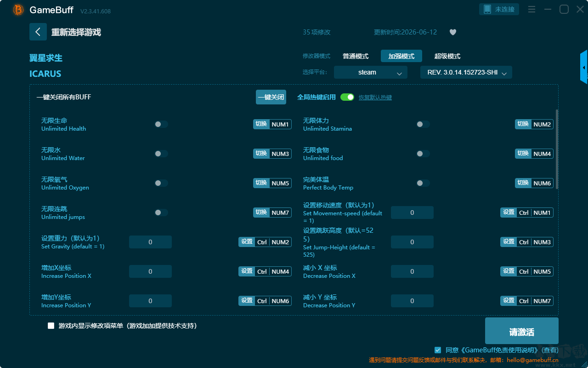Click the Increase Position Y value field
588x368 pixels.
coord(150,301)
